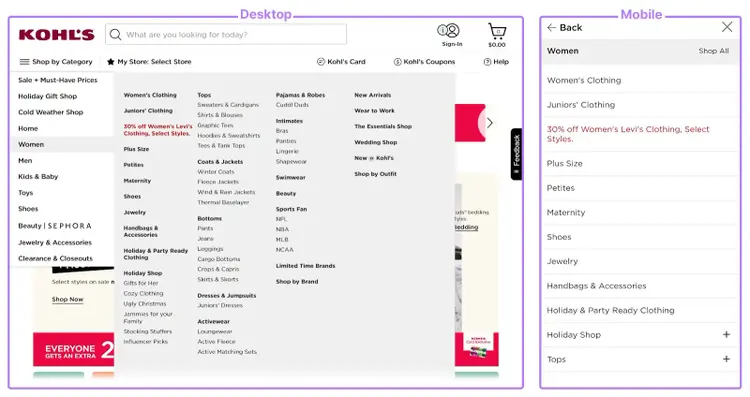Click the Help question mark icon
This screenshot has width=750, height=397.
[487, 62]
